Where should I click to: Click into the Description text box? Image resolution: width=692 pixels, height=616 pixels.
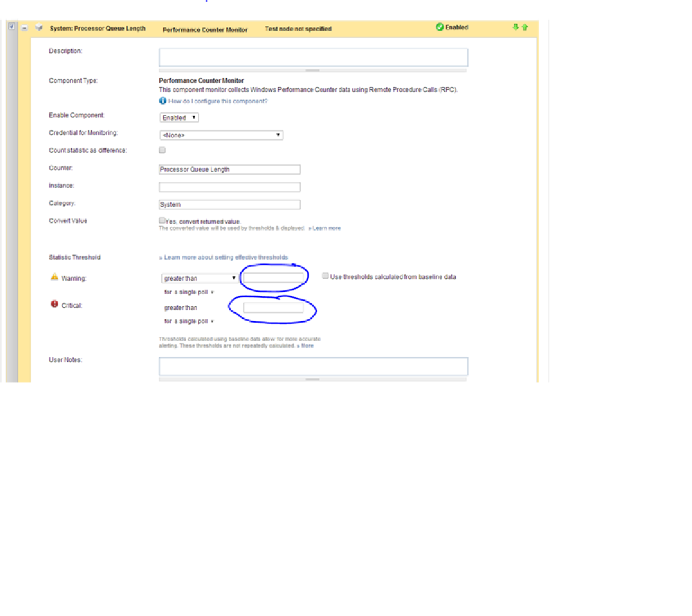click(x=314, y=58)
